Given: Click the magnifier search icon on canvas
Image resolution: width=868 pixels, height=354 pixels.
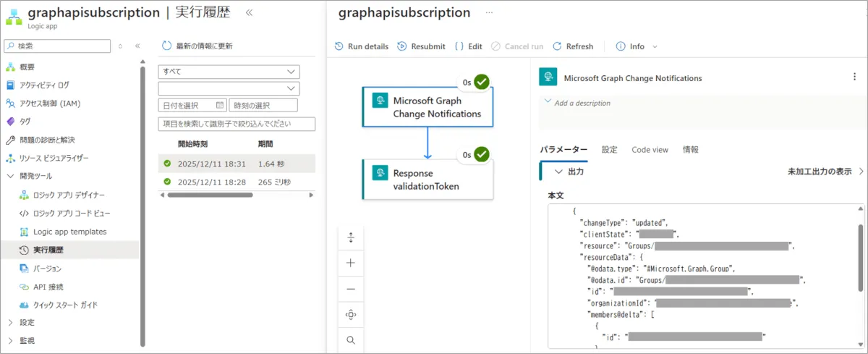Looking at the screenshot, I should tap(351, 340).
